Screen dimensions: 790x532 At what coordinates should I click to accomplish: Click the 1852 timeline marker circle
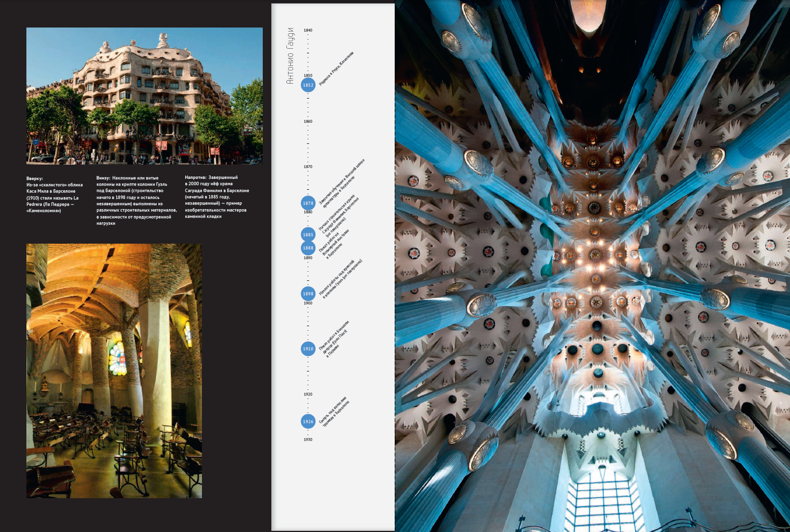[308, 85]
